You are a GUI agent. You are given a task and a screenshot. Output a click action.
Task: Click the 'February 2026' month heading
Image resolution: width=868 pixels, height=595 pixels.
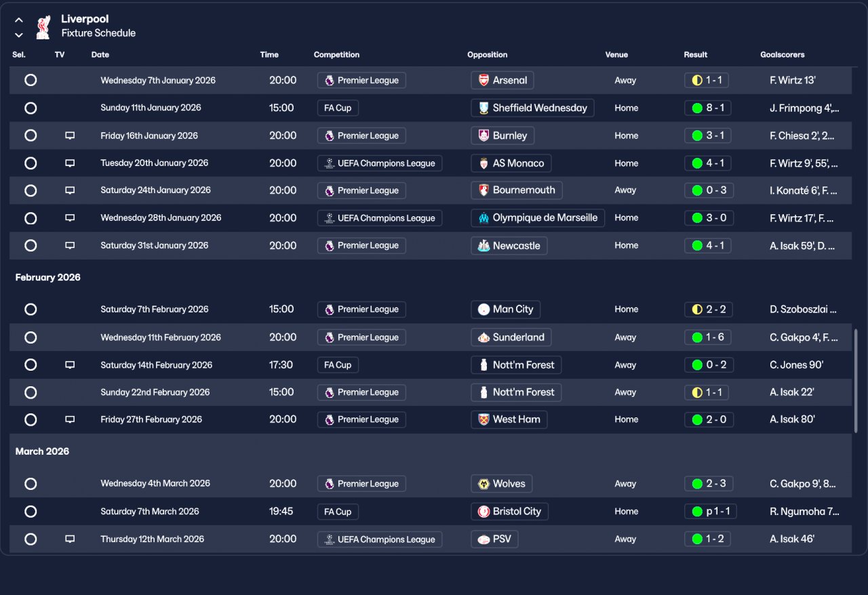tap(48, 277)
